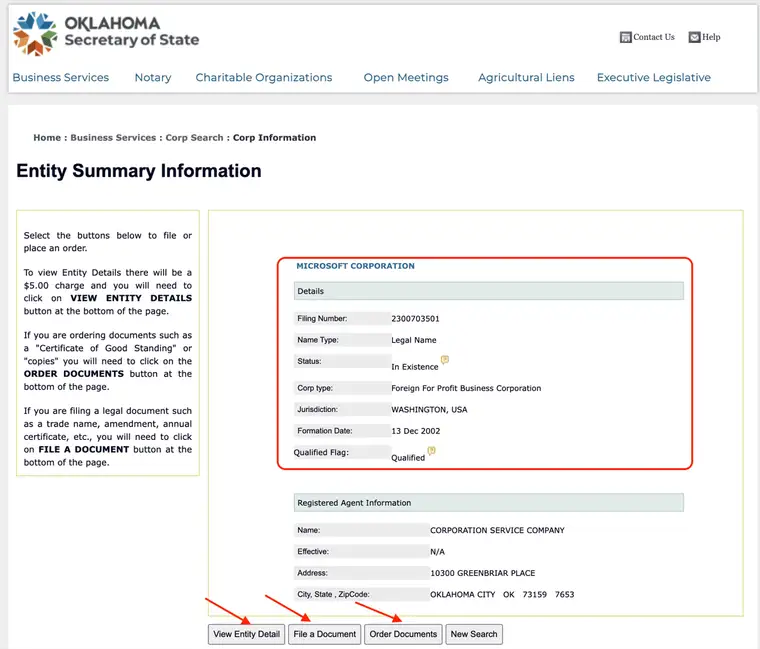Click the Name Type label
The width and height of the screenshot is (760, 649).
tap(318, 340)
